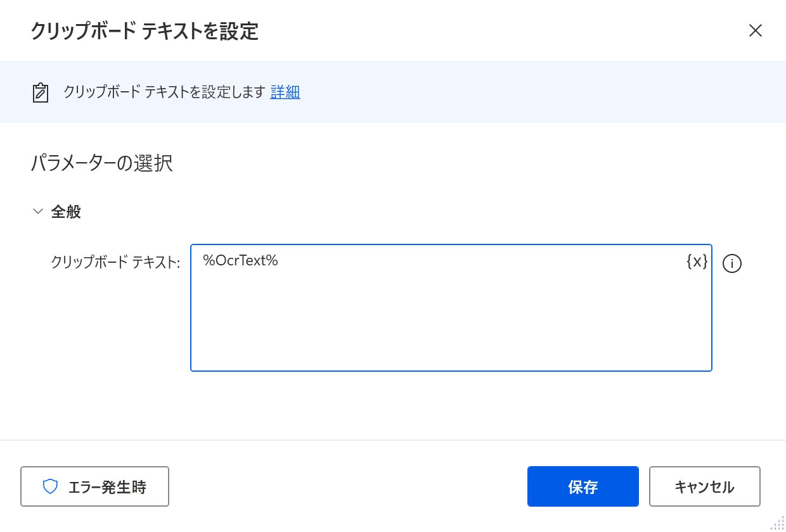
Task: Save the action with 保存
Action: coord(583,486)
